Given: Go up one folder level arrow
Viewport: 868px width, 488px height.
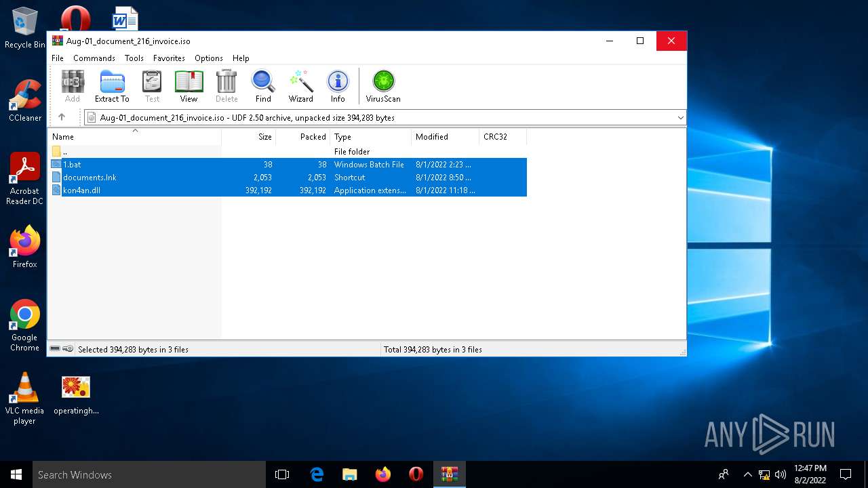Looking at the screenshot, I should coord(62,117).
